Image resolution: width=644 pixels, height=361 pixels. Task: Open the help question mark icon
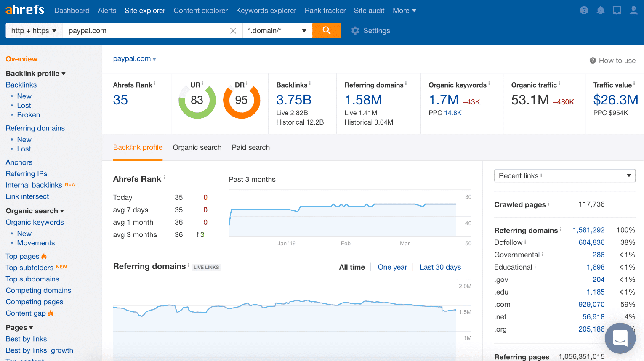[584, 10]
